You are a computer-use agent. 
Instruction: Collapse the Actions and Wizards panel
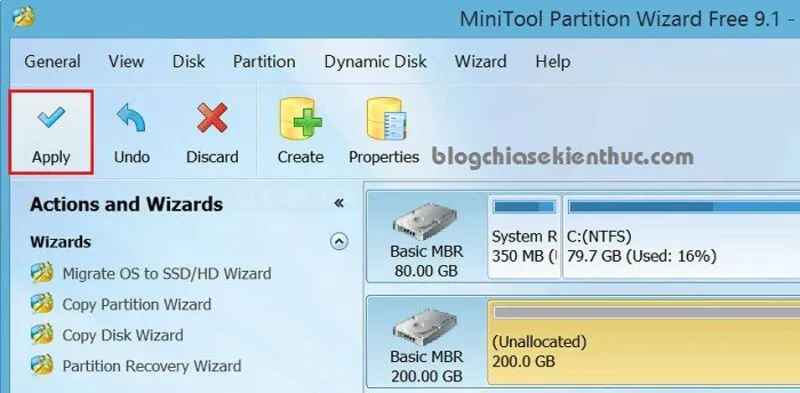pyautogui.click(x=339, y=204)
